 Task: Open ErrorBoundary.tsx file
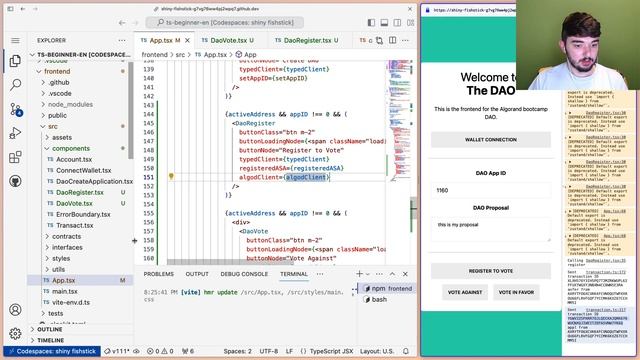(83, 215)
